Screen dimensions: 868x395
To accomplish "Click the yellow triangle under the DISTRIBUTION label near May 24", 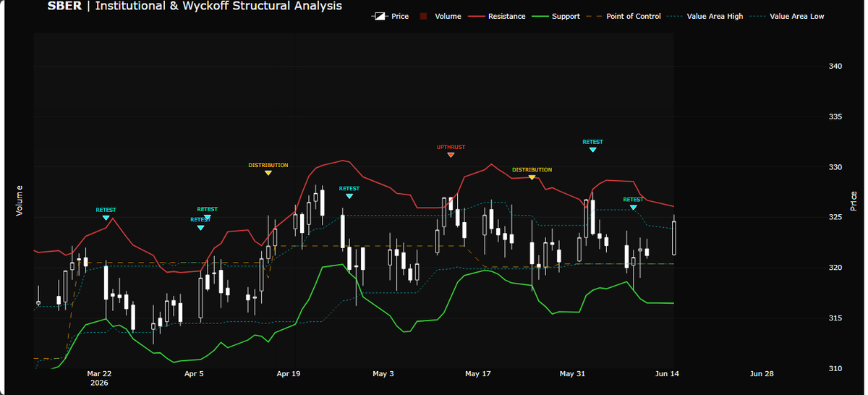I will coord(532,177).
